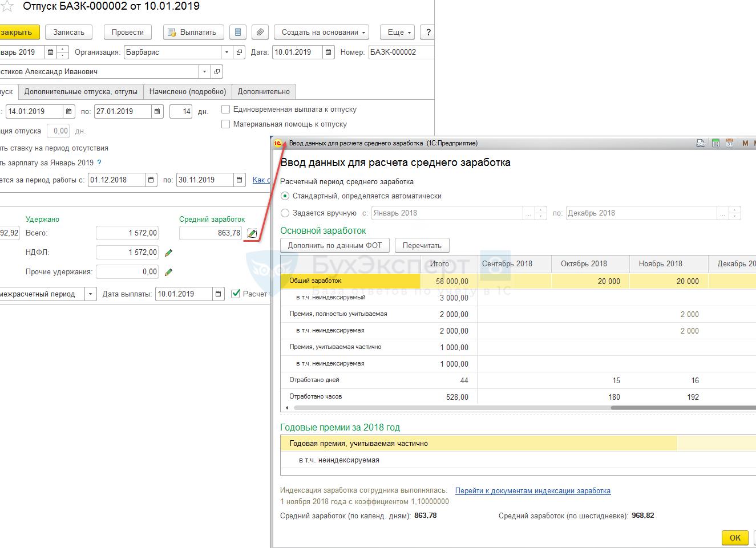Open the calculator icon in the dialog title bar
Viewport: 756px width, 548px height.
[715, 143]
